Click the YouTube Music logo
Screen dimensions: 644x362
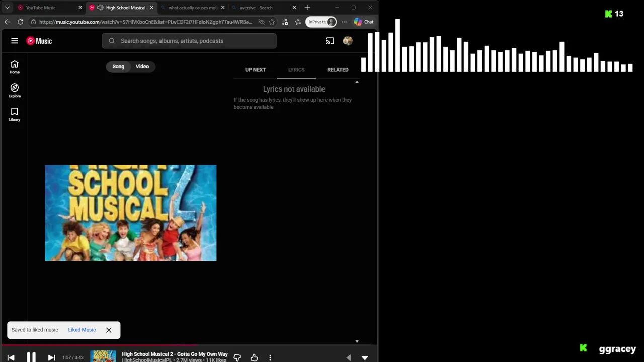pos(39,41)
